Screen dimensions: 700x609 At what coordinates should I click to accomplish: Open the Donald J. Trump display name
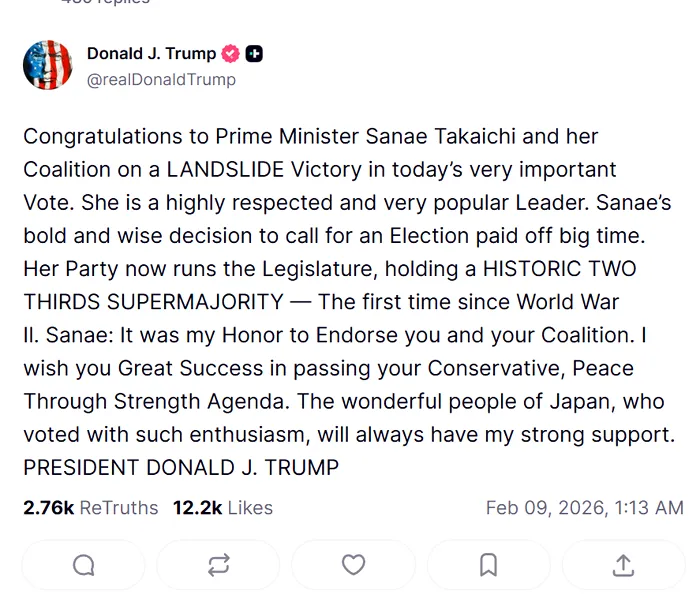(x=151, y=54)
